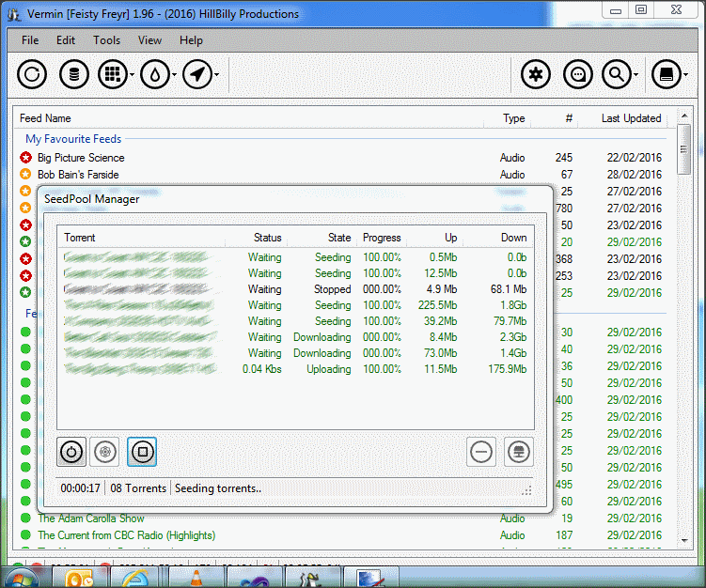Click the water drop toolbar icon
The width and height of the screenshot is (706, 588).
tap(155, 74)
